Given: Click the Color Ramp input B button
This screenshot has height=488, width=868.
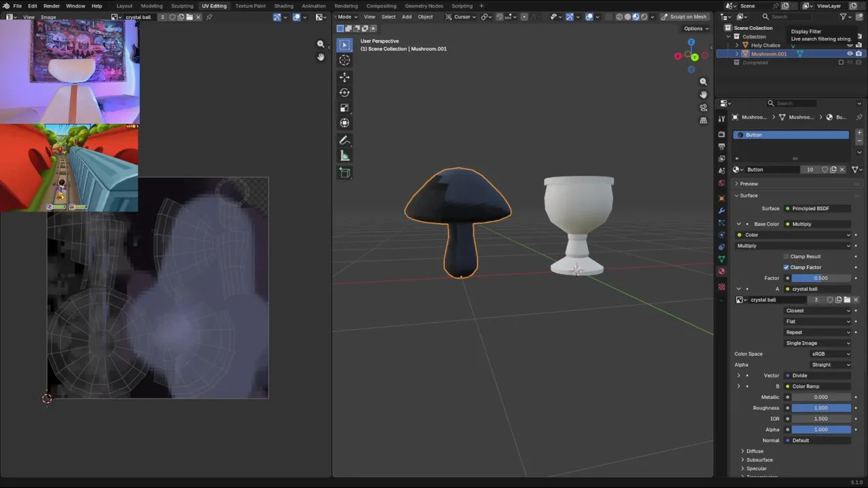Looking at the screenshot, I should point(817,386).
